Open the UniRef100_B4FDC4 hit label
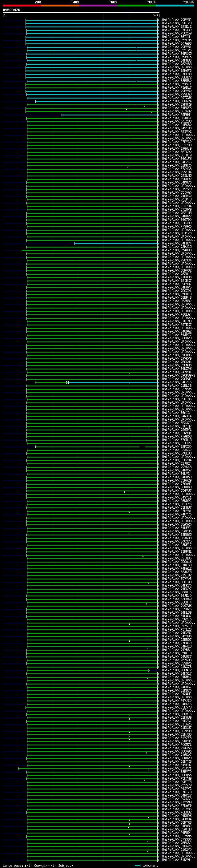 point(177,244)
